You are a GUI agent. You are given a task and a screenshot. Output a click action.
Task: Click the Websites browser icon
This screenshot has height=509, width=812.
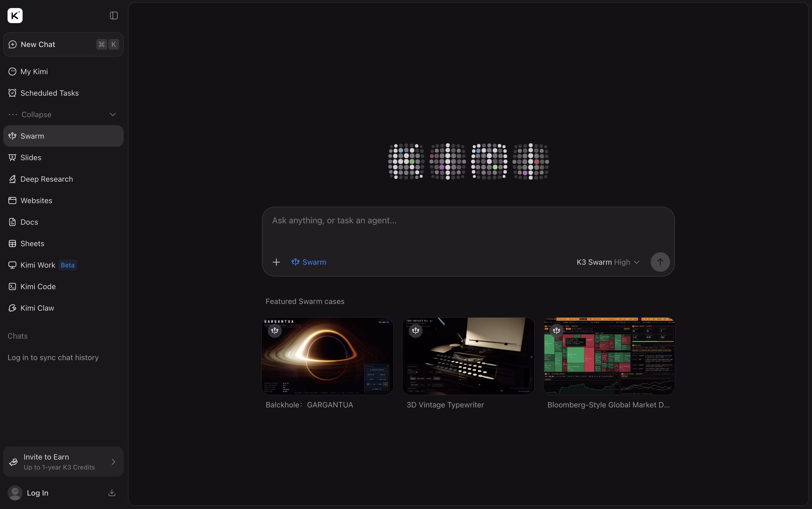coord(12,201)
